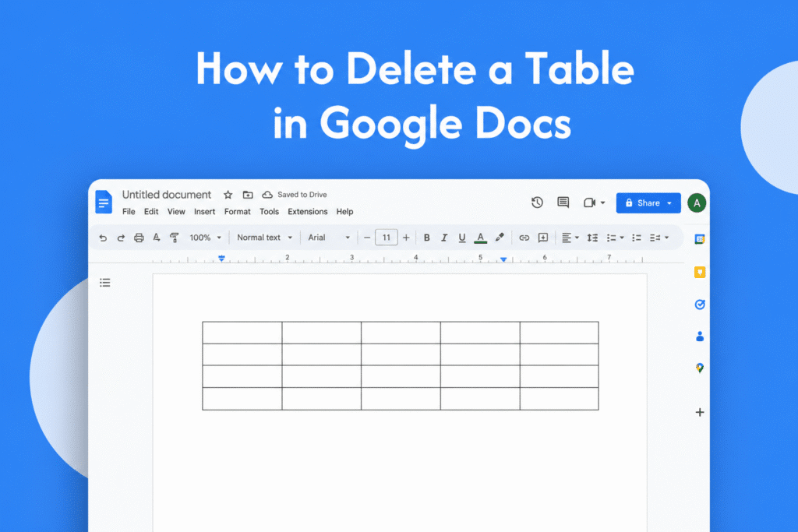Open the text alignment dropdown
Screen dimensions: 798x532
(570, 238)
